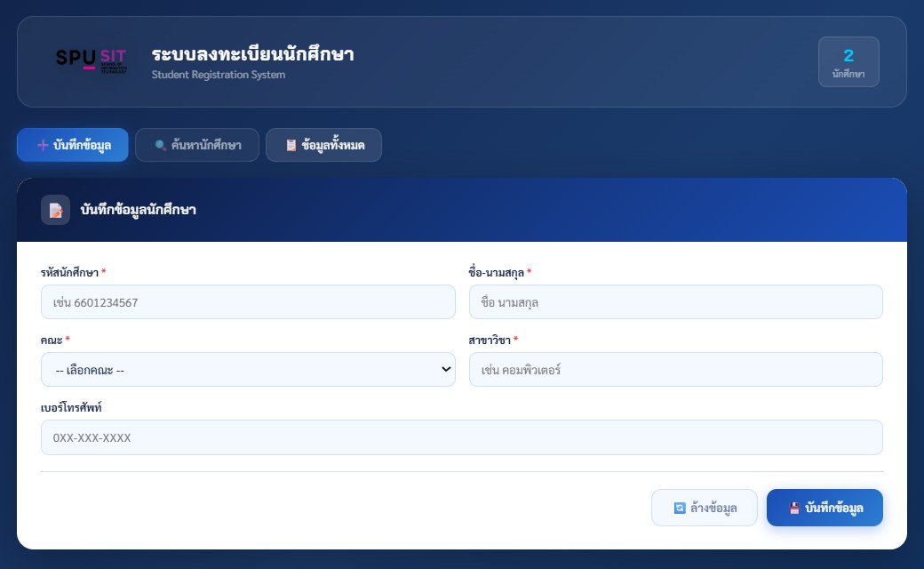The height and width of the screenshot is (569, 924).
Task: Open the บันทึกข้อมูล tab
Action: tap(73, 145)
